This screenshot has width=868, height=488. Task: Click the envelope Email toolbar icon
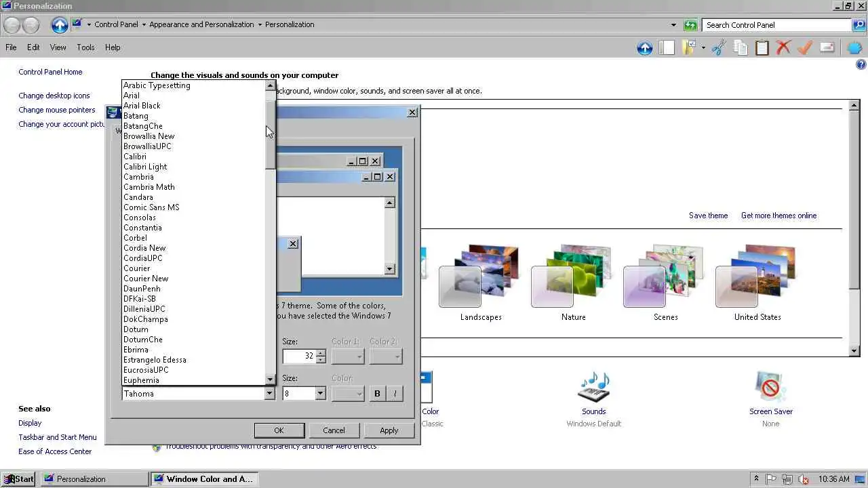pyautogui.click(x=827, y=47)
